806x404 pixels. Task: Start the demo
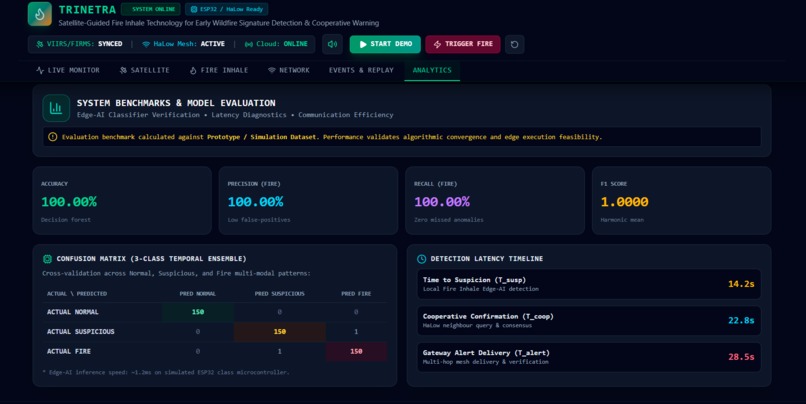tap(385, 44)
